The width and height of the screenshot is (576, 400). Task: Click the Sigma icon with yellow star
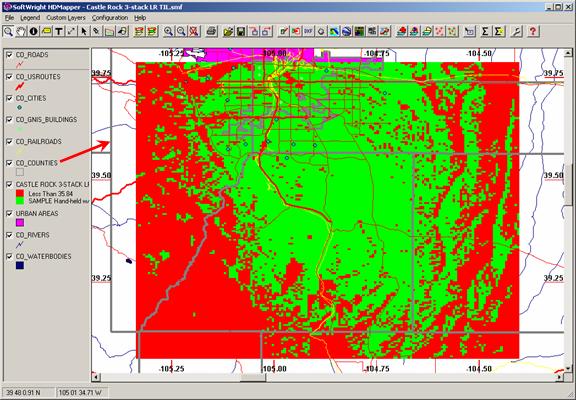pyautogui.click(x=498, y=32)
